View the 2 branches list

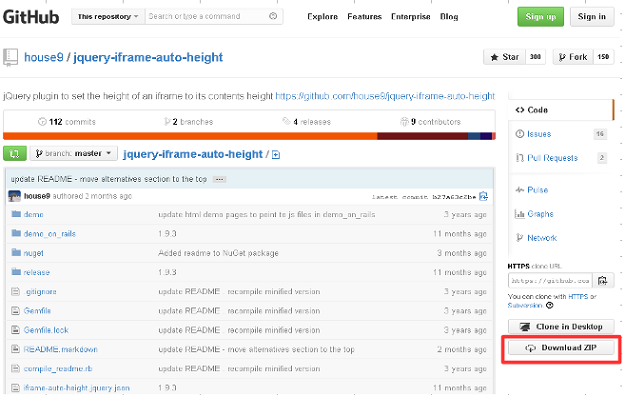coord(189,122)
